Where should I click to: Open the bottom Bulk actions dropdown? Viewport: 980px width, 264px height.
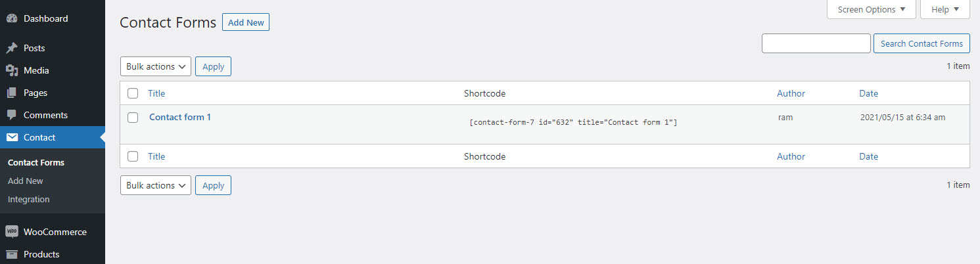coord(156,185)
